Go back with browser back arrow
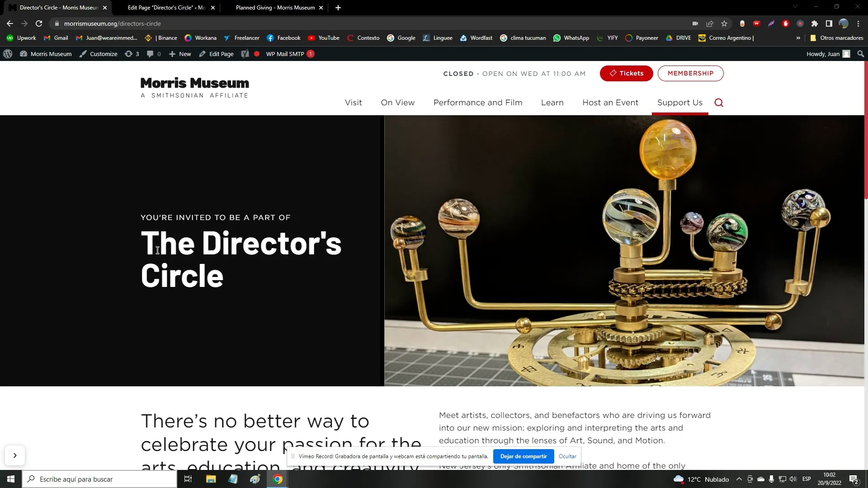Screen dimensions: 868x488 point(10,23)
